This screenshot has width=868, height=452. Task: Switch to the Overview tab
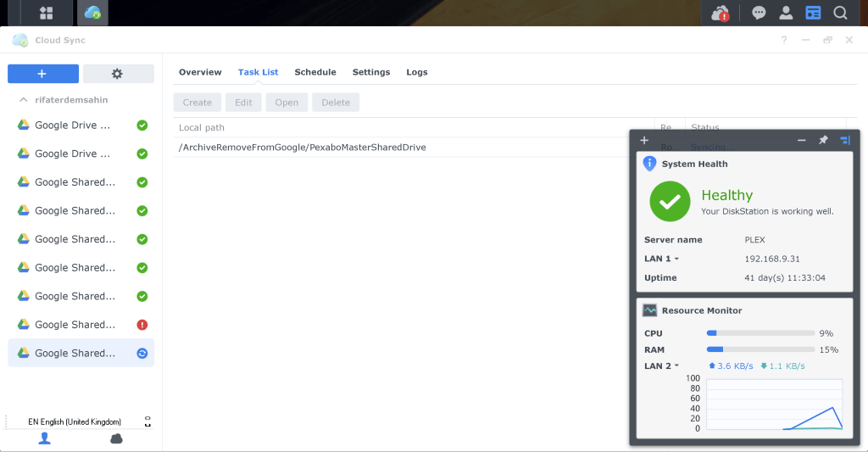click(x=200, y=72)
